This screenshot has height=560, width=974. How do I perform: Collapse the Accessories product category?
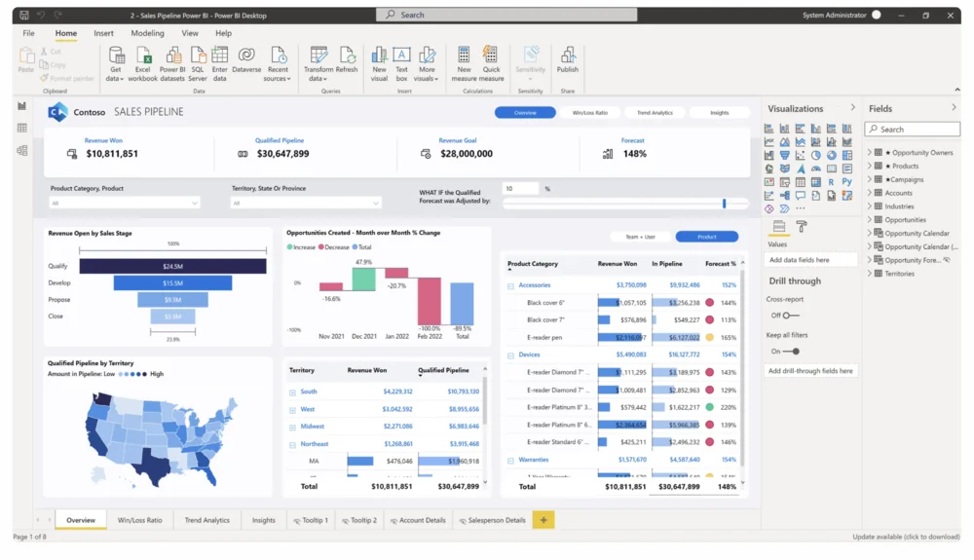click(x=510, y=286)
